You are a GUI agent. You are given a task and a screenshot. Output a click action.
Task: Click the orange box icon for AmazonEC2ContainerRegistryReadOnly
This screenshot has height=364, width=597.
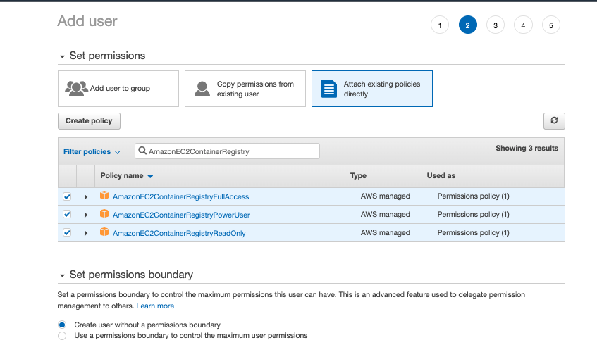tap(104, 232)
